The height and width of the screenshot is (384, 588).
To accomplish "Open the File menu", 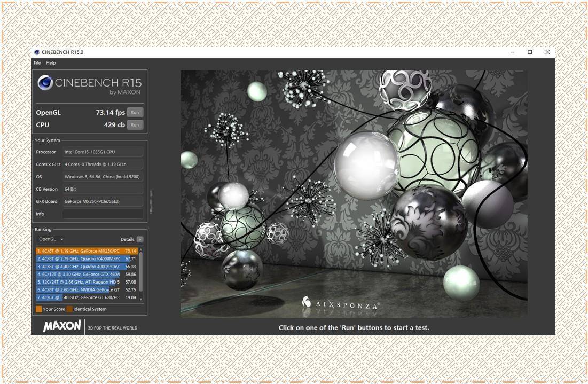I will 37,62.
